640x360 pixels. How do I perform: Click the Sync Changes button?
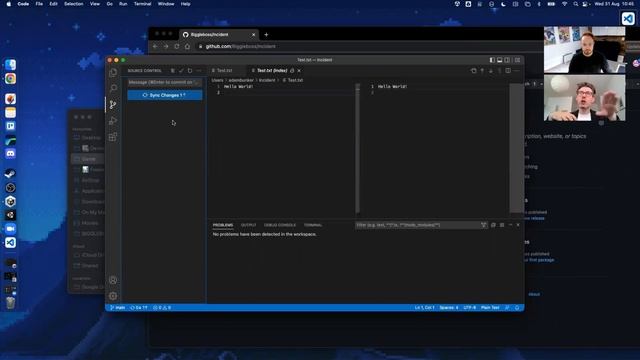pos(165,95)
